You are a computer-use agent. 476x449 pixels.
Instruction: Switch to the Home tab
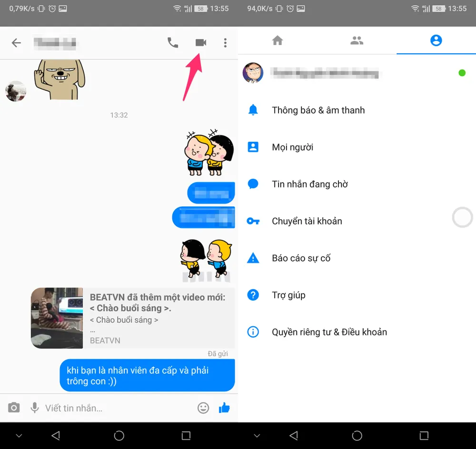pos(278,40)
